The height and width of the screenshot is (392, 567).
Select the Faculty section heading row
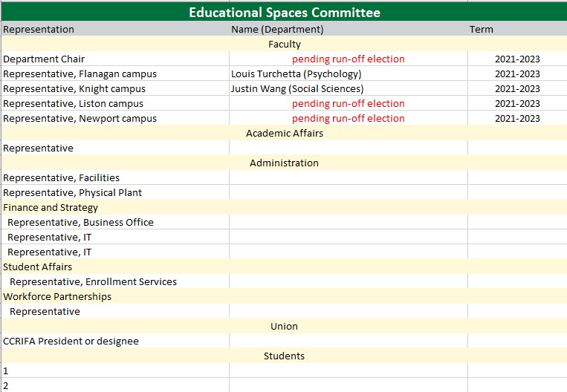(x=284, y=45)
